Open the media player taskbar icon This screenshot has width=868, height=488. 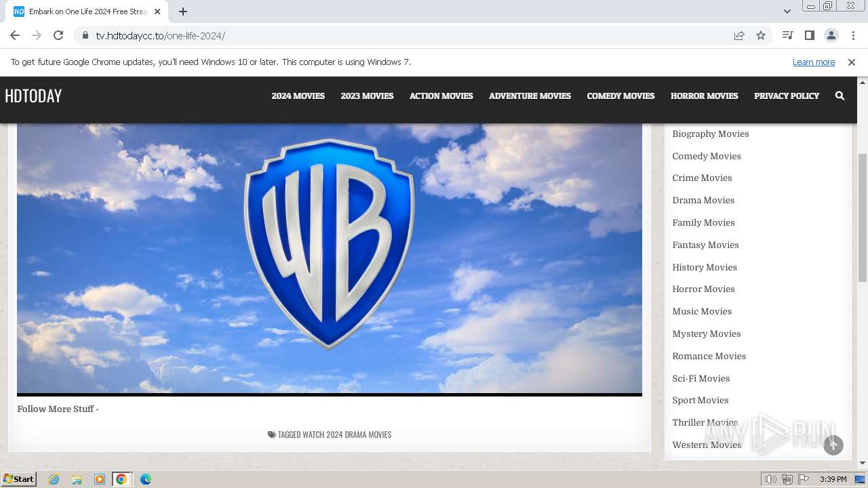(99, 479)
